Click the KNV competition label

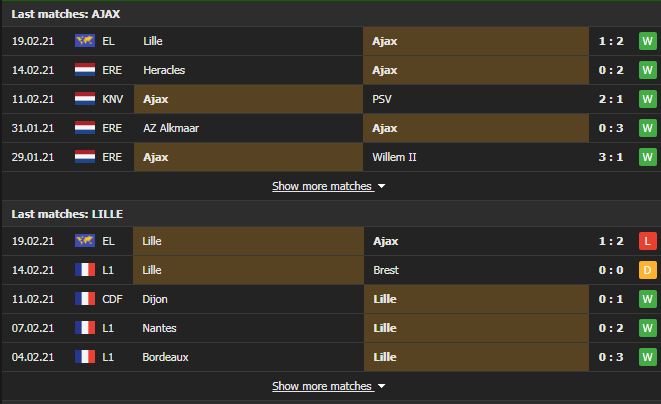click(x=113, y=99)
